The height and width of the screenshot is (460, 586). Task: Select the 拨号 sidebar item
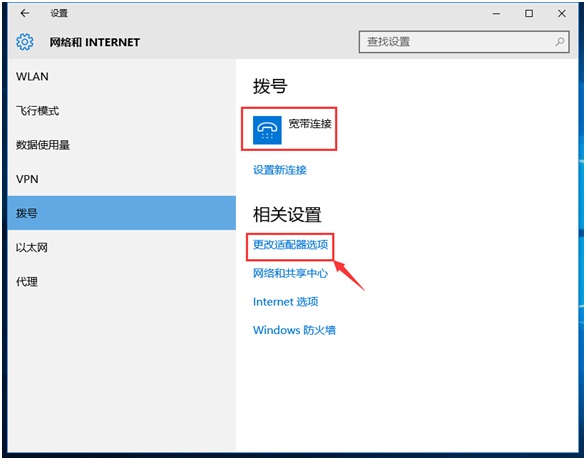[x=121, y=213]
